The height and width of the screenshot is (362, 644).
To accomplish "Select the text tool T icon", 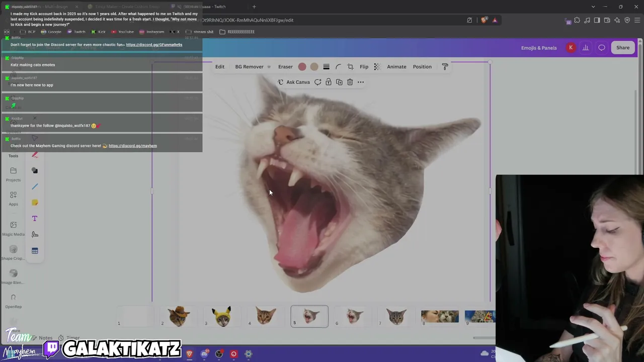I will [35, 219].
